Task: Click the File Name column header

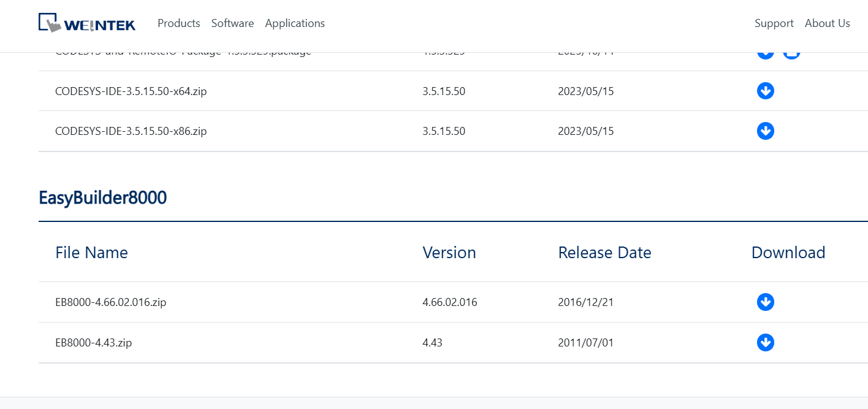Action: pyautogui.click(x=91, y=253)
